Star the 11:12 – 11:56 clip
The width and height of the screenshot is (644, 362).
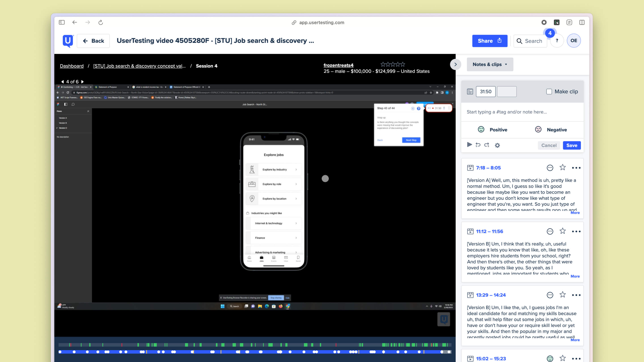pos(563,231)
